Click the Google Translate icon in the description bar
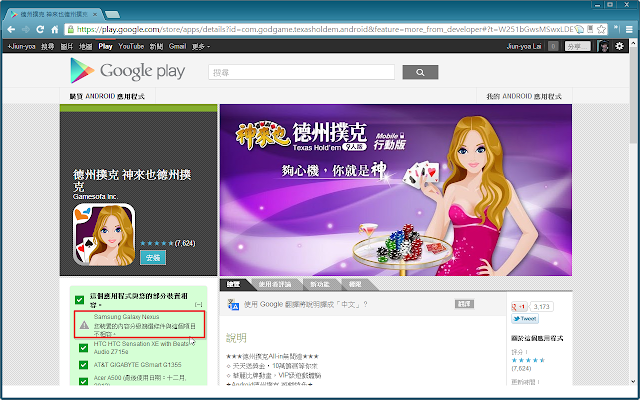The height and width of the screenshot is (400, 640). 233,304
